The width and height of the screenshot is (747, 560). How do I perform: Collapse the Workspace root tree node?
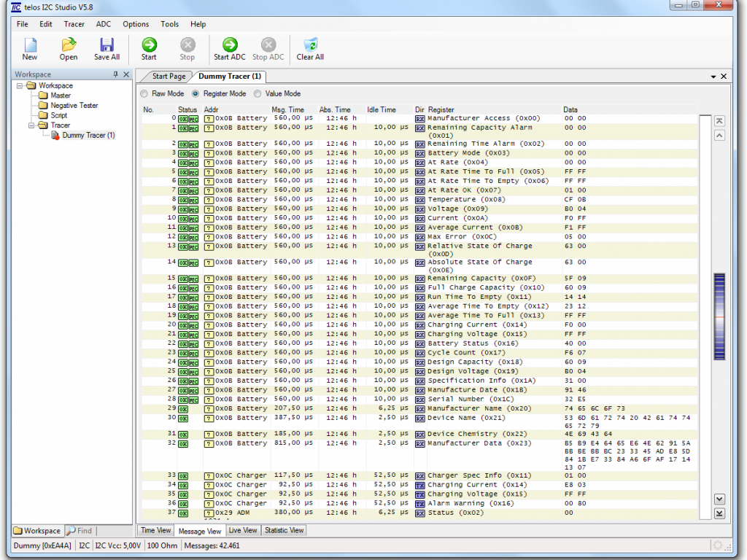(20, 86)
